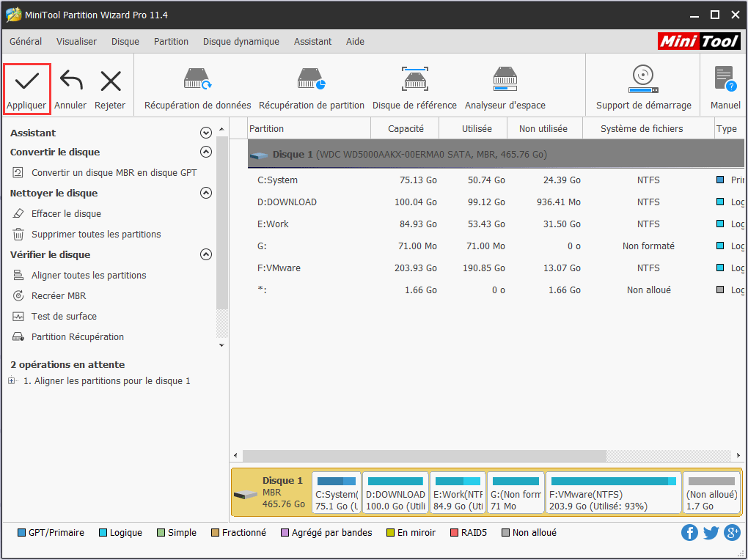Expand the Assistant section chevron

coord(206,133)
